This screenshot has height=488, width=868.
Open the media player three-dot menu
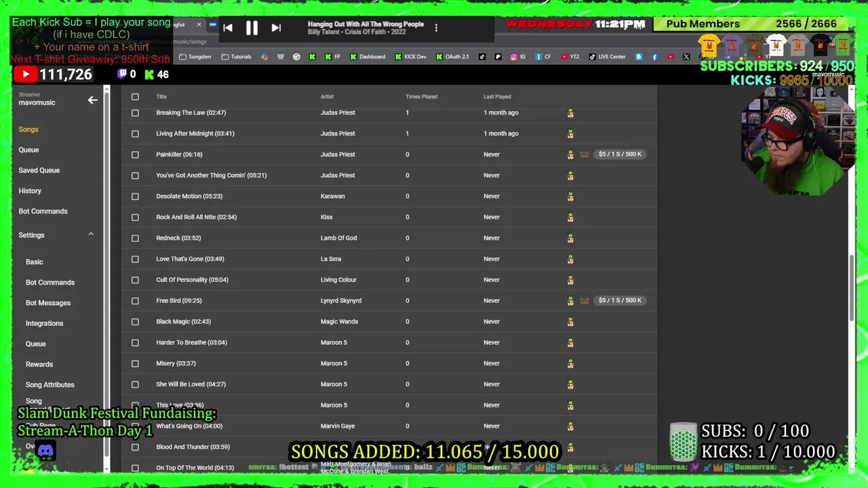(436, 28)
